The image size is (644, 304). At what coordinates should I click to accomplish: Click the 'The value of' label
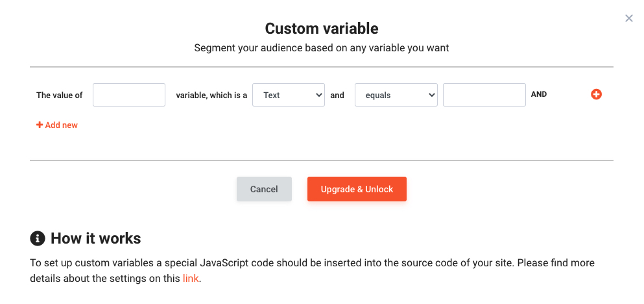click(x=60, y=95)
